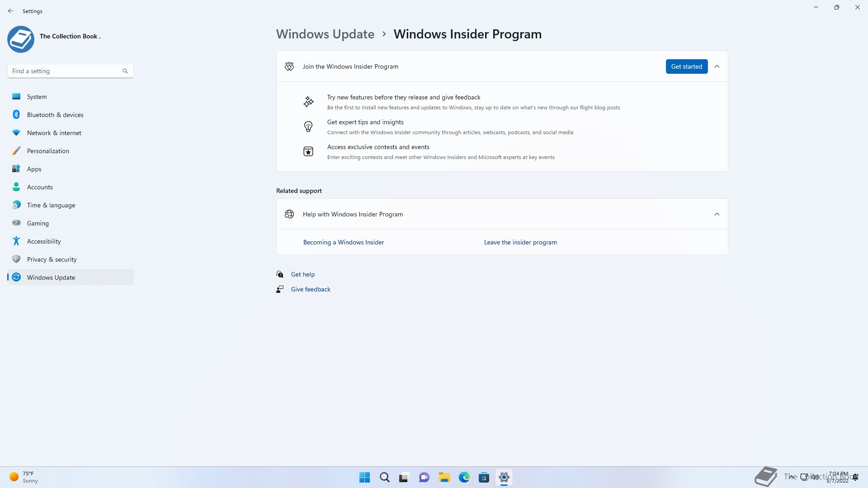Click the lightbulb icon for expert tips
Screen dimensions: 868x488
(x=308, y=127)
